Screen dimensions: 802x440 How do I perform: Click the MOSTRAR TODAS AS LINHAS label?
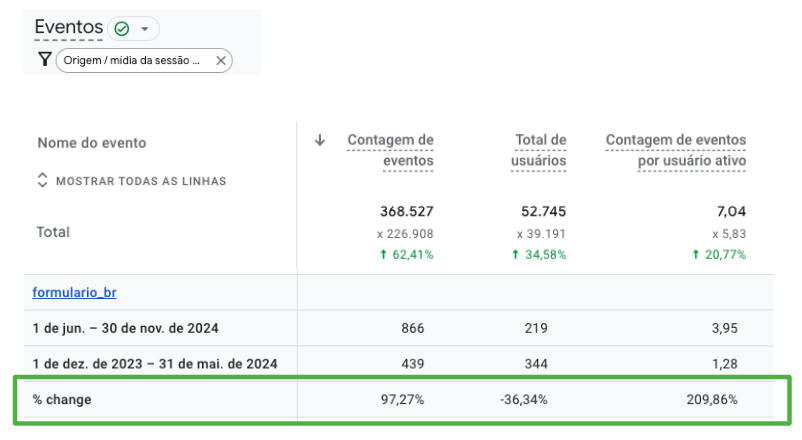point(140,181)
